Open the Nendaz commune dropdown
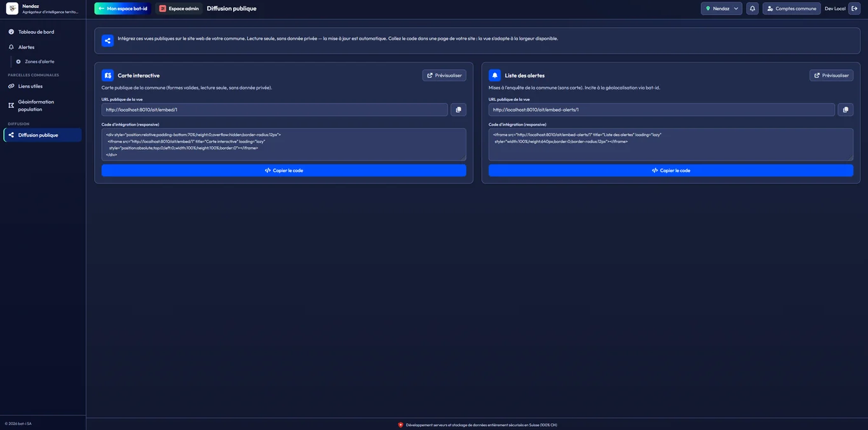 721,8
